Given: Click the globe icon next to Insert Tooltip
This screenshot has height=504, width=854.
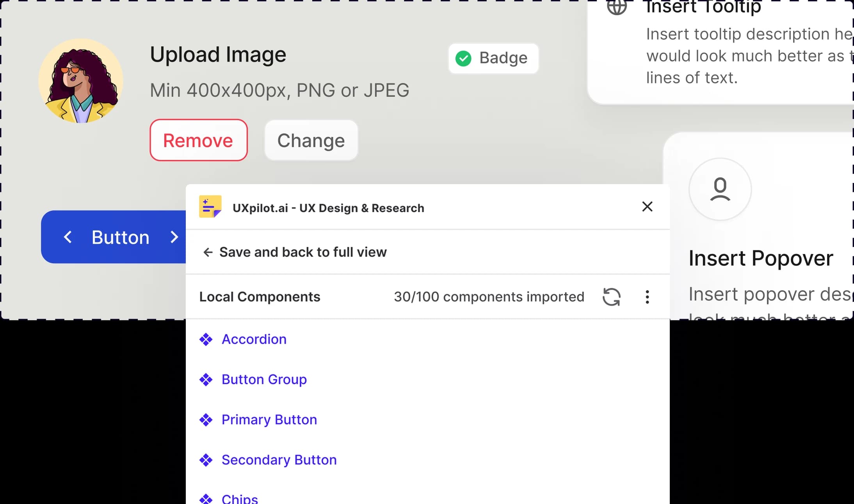Looking at the screenshot, I should click(618, 7).
